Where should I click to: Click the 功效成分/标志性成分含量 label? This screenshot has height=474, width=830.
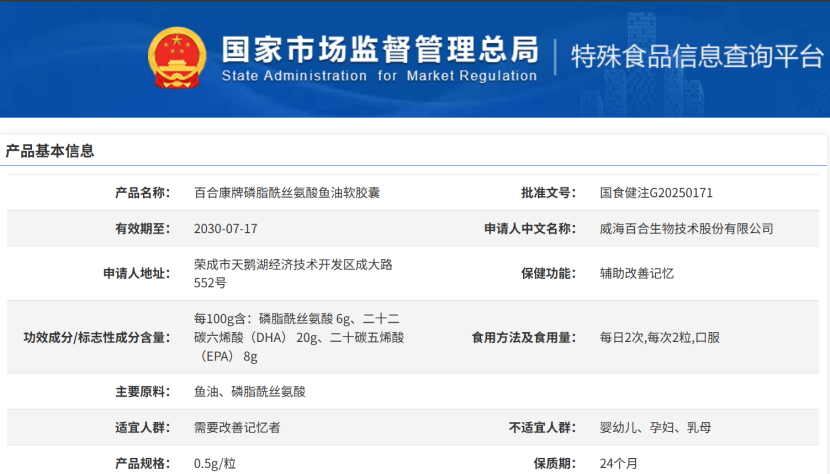point(97,337)
